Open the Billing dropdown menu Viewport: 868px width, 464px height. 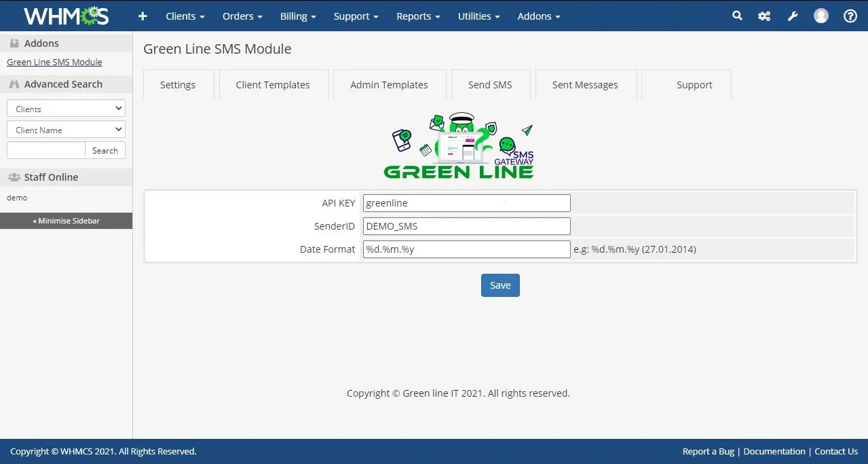pyautogui.click(x=298, y=16)
